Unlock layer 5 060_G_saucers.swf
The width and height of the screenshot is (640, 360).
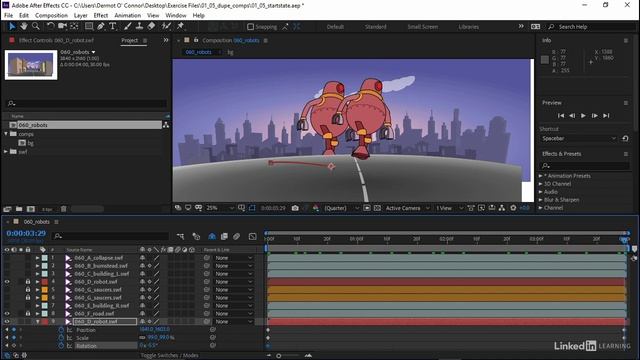click(28, 290)
